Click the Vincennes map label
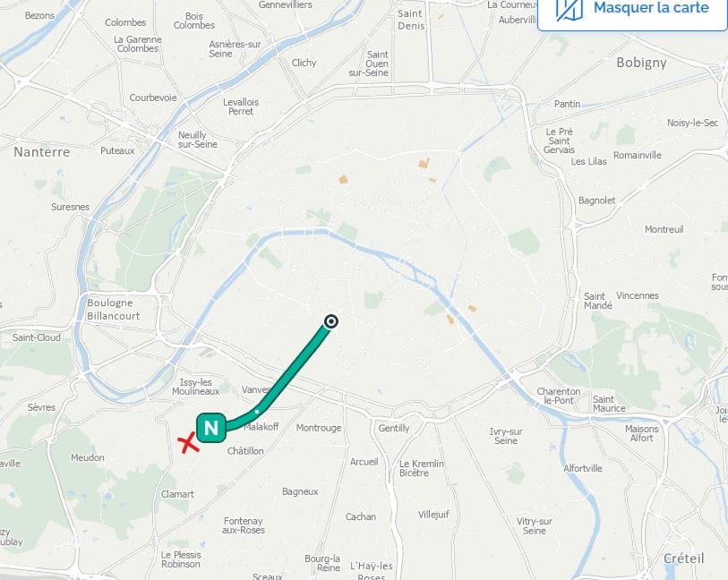 tap(637, 295)
